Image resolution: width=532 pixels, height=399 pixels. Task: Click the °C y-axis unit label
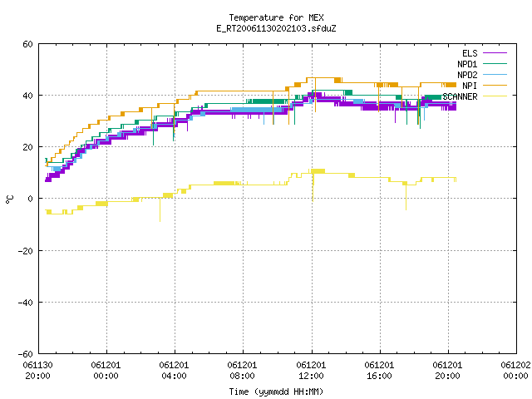tap(10, 199)
